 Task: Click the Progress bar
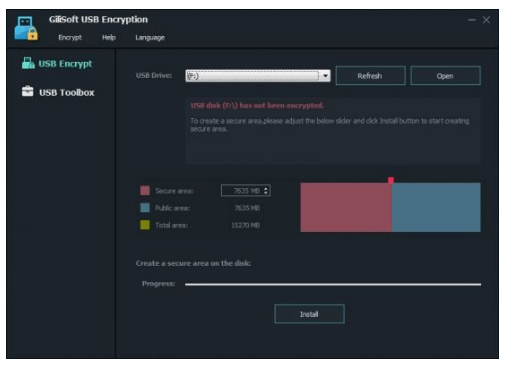tap(333, 284)
